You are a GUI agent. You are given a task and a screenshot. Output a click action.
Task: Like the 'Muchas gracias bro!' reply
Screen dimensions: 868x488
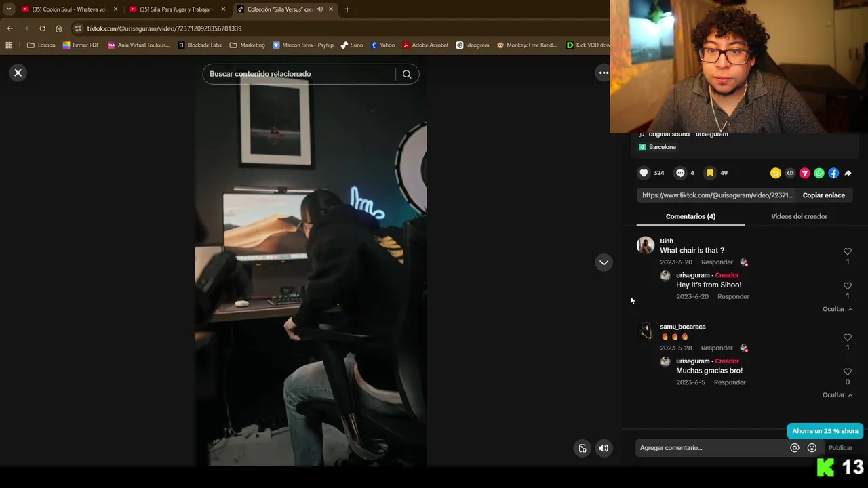tap(848, 372)
